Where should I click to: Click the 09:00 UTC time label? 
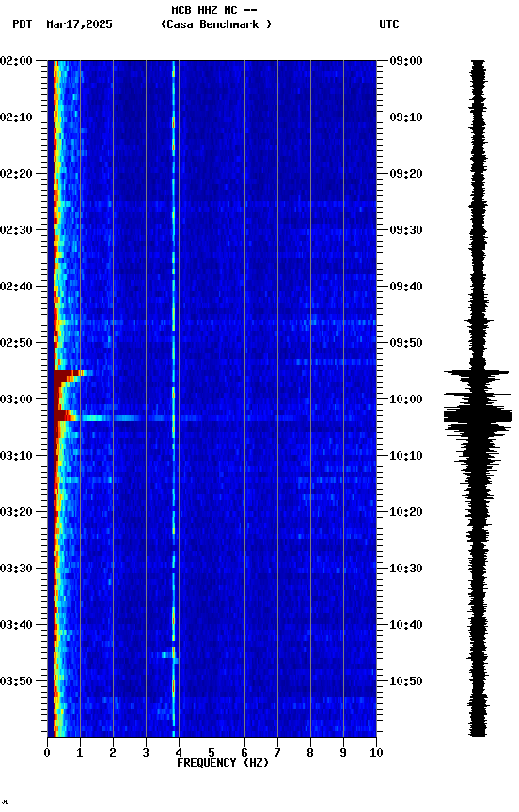(406, 61)
